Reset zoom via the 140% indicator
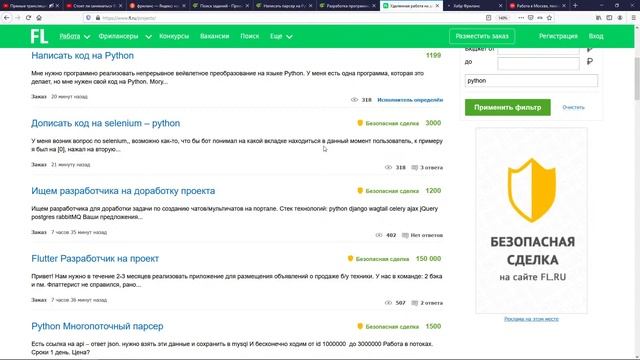 coord(503,18)
